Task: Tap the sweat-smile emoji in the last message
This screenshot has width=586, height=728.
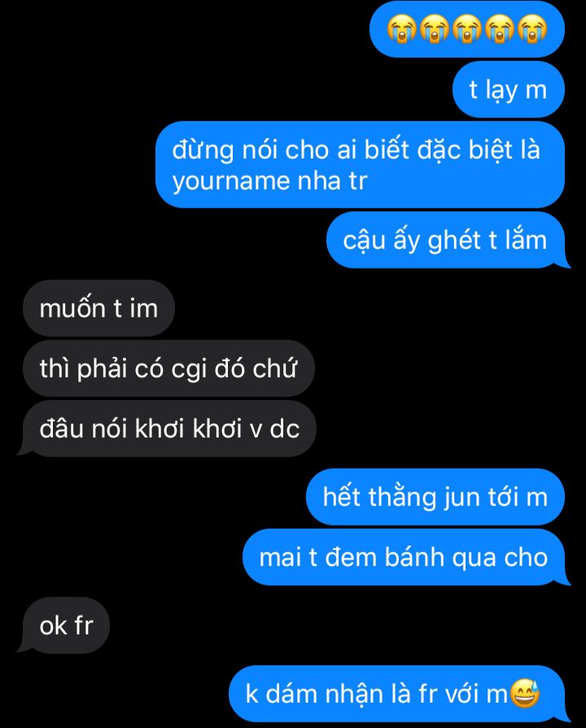Action: point(525,693)
